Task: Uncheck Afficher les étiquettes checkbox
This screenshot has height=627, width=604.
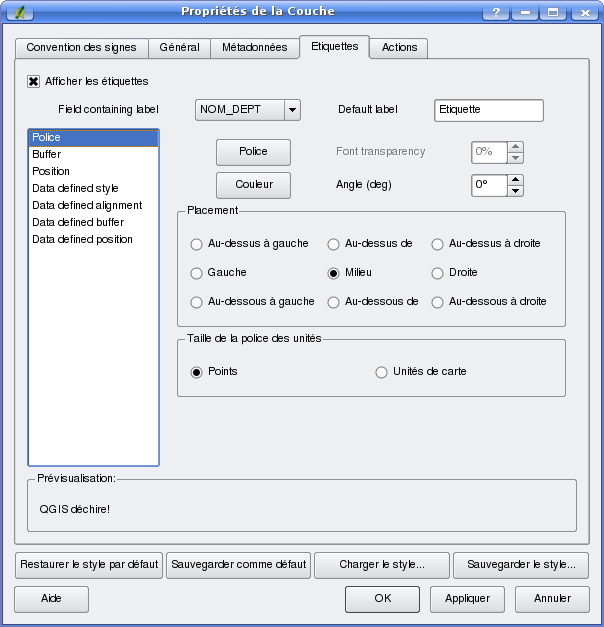Action: [33, 81]
